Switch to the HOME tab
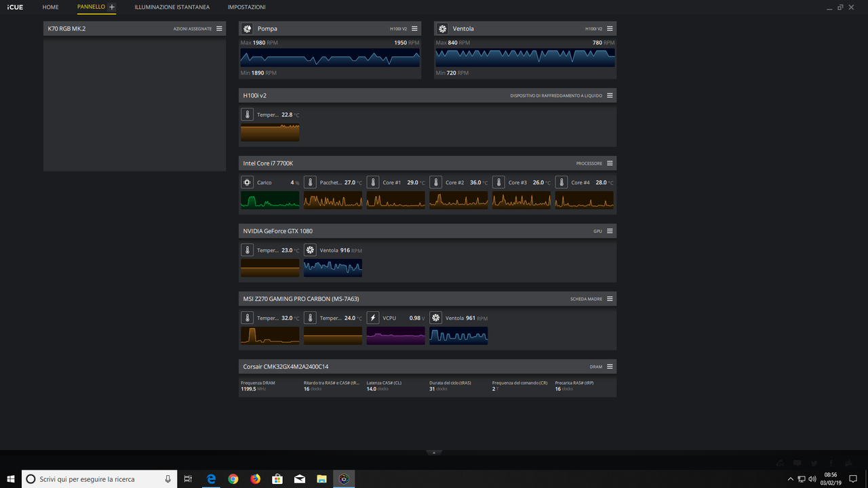 pos(50,7)
